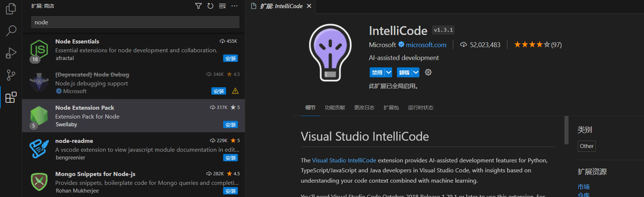The width and height of the screenshot is (644, 197).
Task: Click the Swellaby publisher name
Action: [x=66, y=124]
